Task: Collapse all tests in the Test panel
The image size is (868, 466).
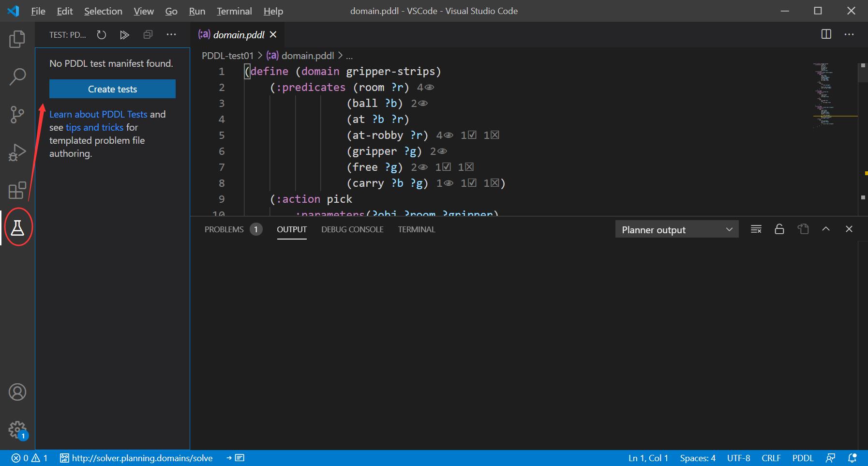Action: pos(148,35)
